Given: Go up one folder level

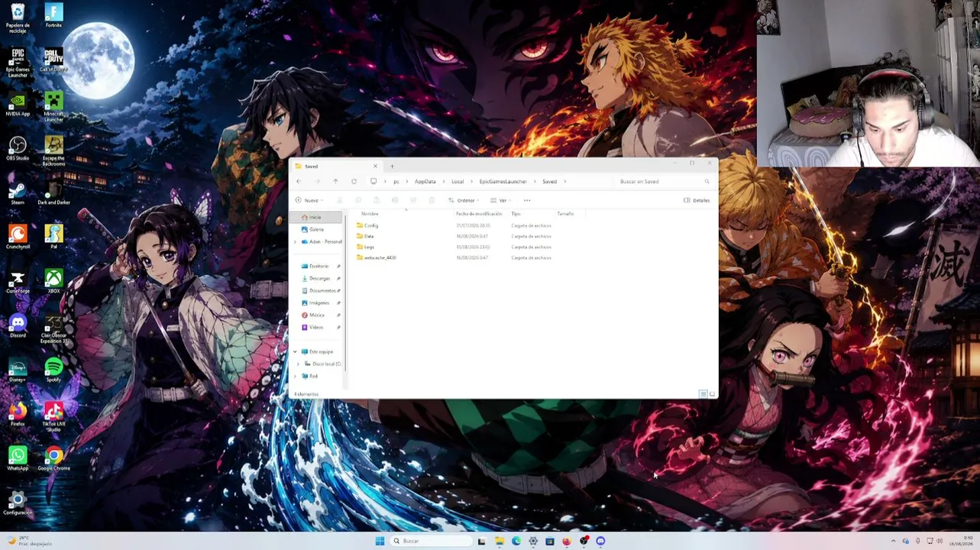Looking at the screenshot, I should [335, 181].
